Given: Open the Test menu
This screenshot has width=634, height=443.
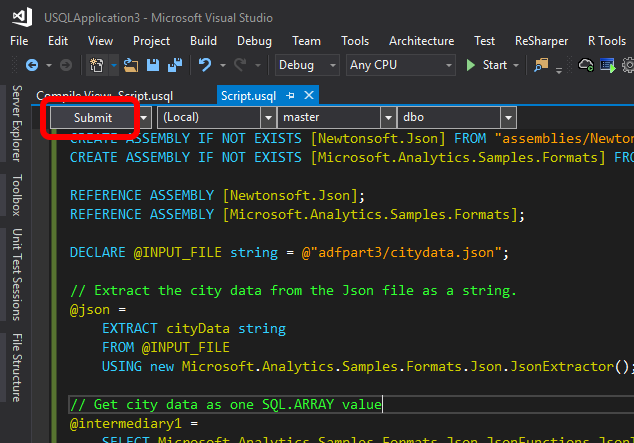Looking at the screenshot, I should point(484,41).
